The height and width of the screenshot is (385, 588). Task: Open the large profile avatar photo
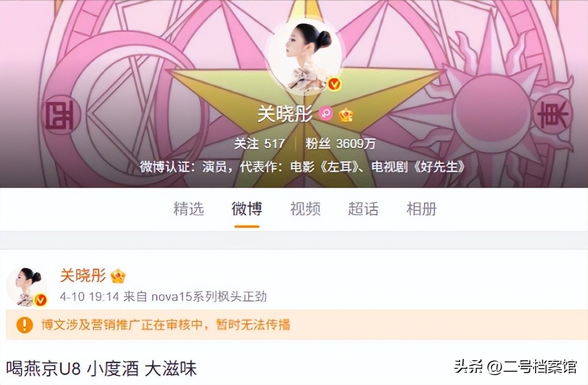point(304,56)
